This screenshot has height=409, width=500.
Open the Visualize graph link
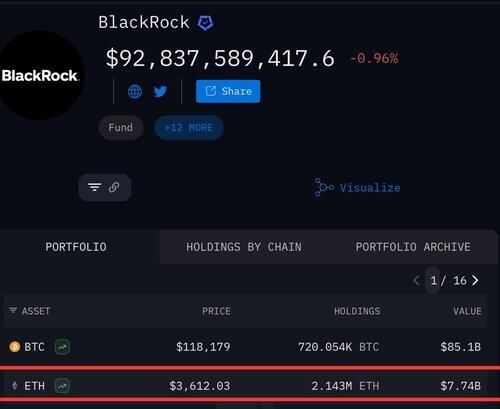tap(357, 187)
